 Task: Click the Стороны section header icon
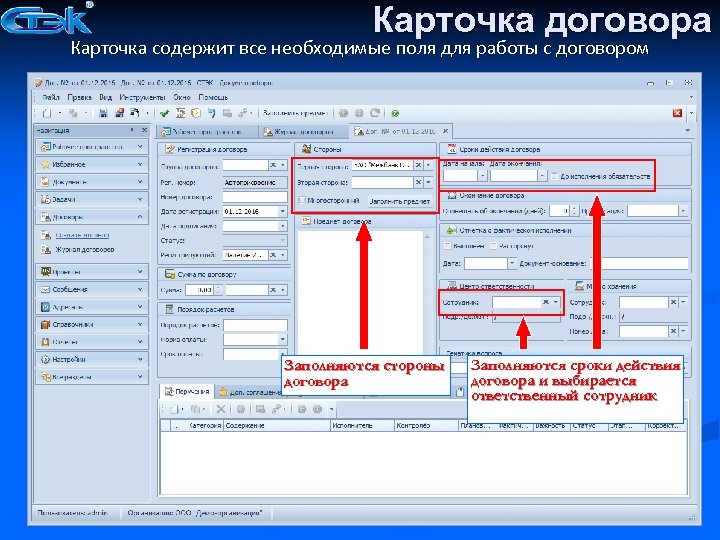306,149
